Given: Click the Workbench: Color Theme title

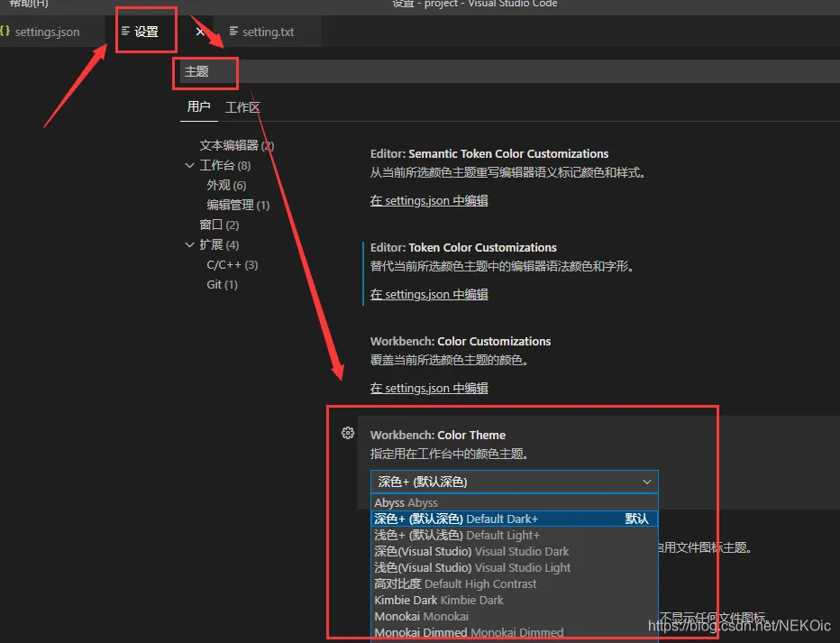Looking at the screenshot, I should point(438,435).
